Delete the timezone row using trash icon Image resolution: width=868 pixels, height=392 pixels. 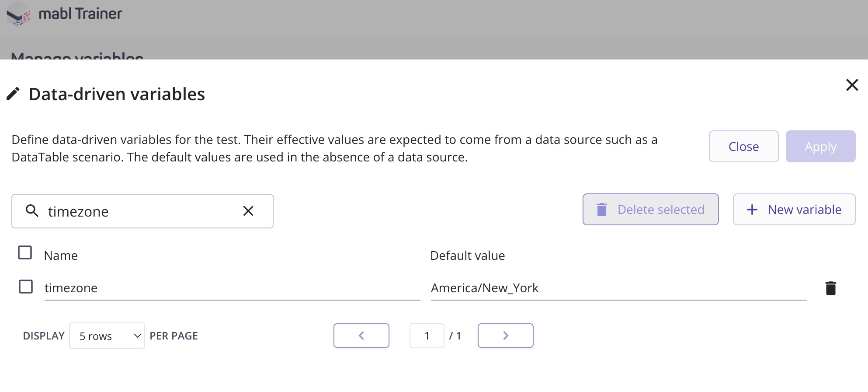pyautogui.click(x=830, y=288)
